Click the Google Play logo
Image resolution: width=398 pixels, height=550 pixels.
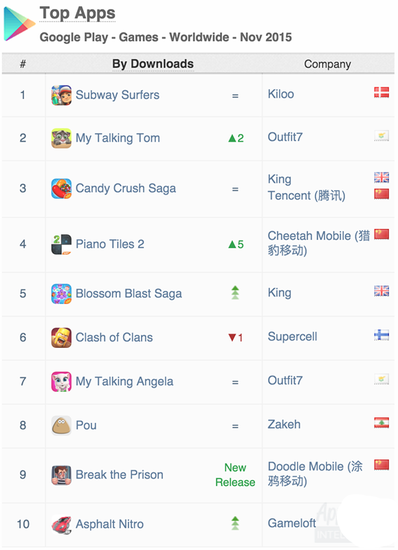click(19, 24)
